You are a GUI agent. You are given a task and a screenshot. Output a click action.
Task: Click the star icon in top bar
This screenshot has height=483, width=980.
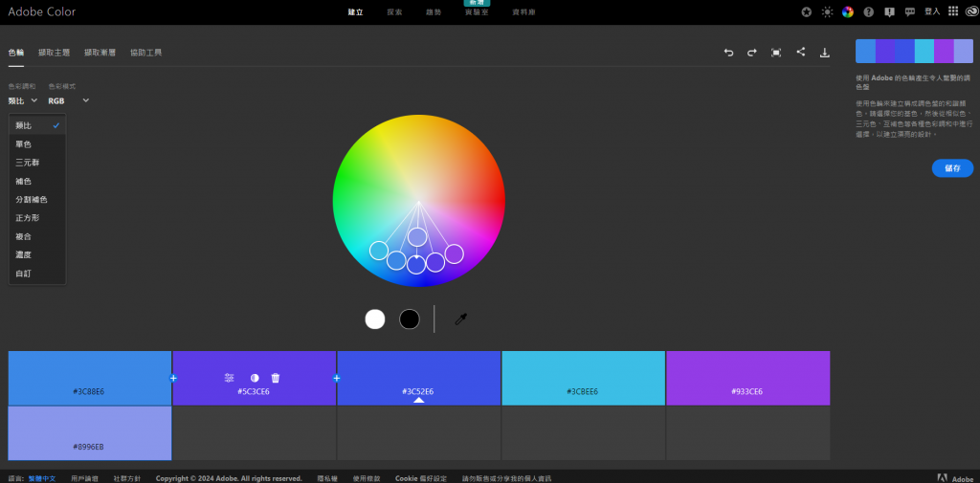(807, 11)
